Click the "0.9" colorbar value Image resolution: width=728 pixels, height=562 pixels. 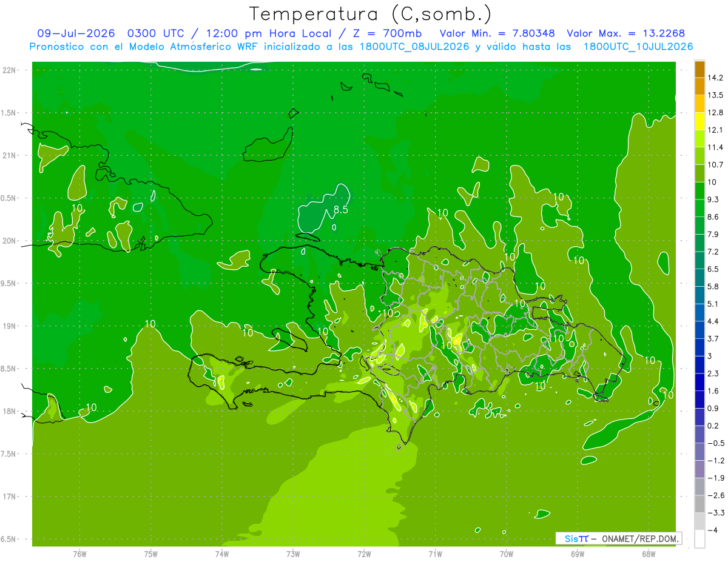pyautogui.click(x=713, y=408)
